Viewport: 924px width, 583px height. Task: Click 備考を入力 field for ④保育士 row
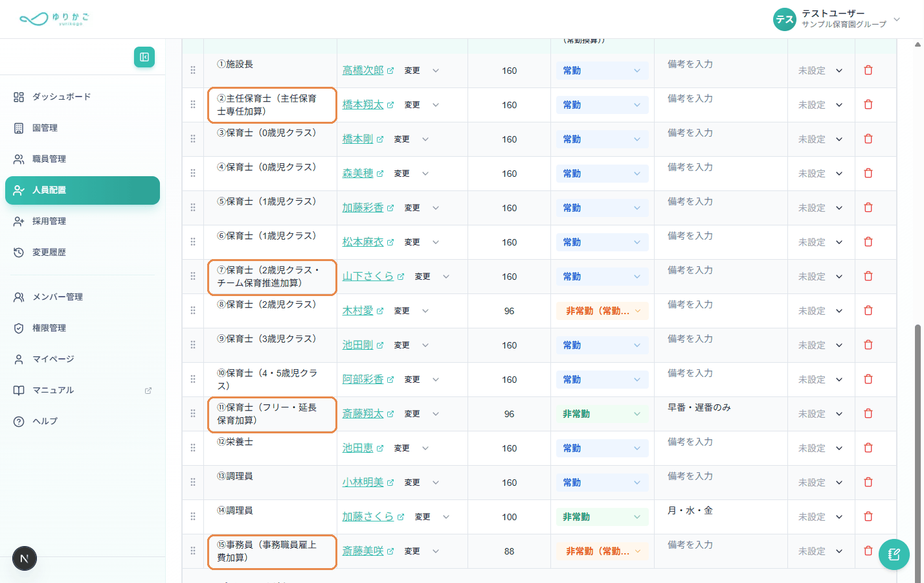click(x=721, y=173)
